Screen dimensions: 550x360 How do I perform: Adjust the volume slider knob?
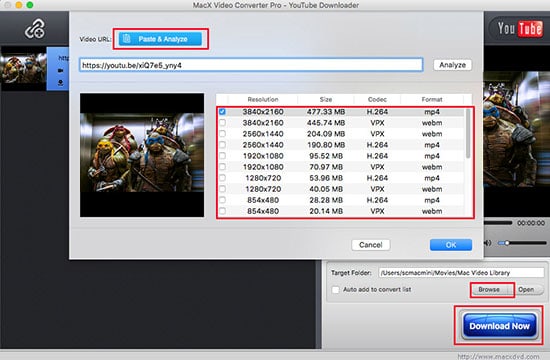tap(507, 243)
